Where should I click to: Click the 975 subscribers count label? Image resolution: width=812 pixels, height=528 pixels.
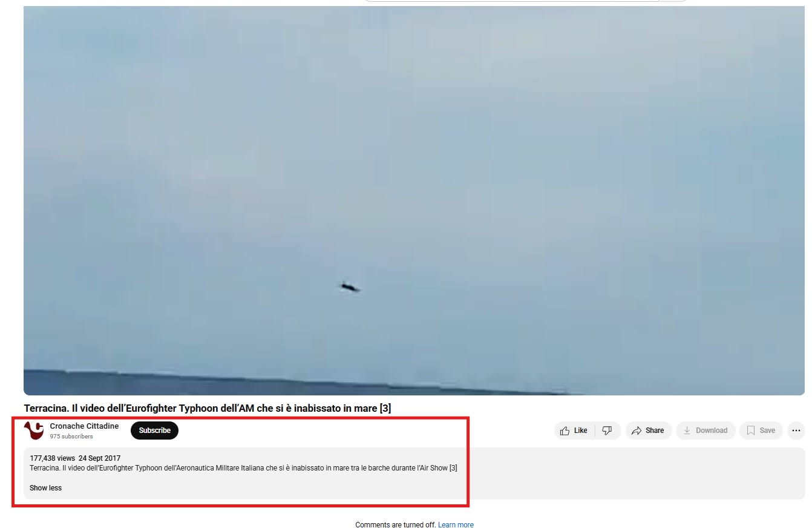tap(71, 437)
